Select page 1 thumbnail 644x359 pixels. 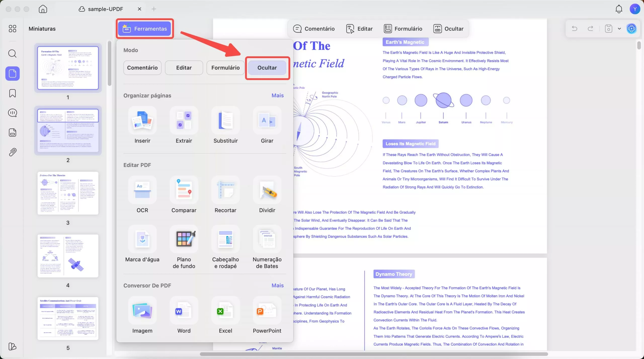click(68, 68)
